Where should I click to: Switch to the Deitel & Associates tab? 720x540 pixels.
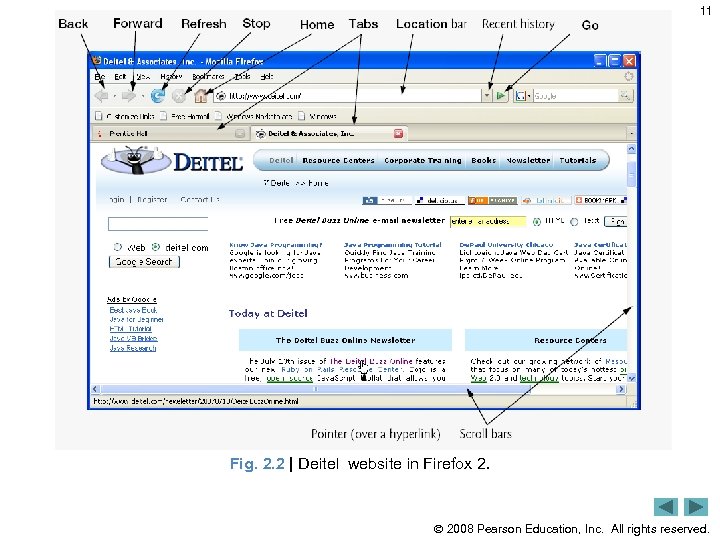[x=329, y=134]
